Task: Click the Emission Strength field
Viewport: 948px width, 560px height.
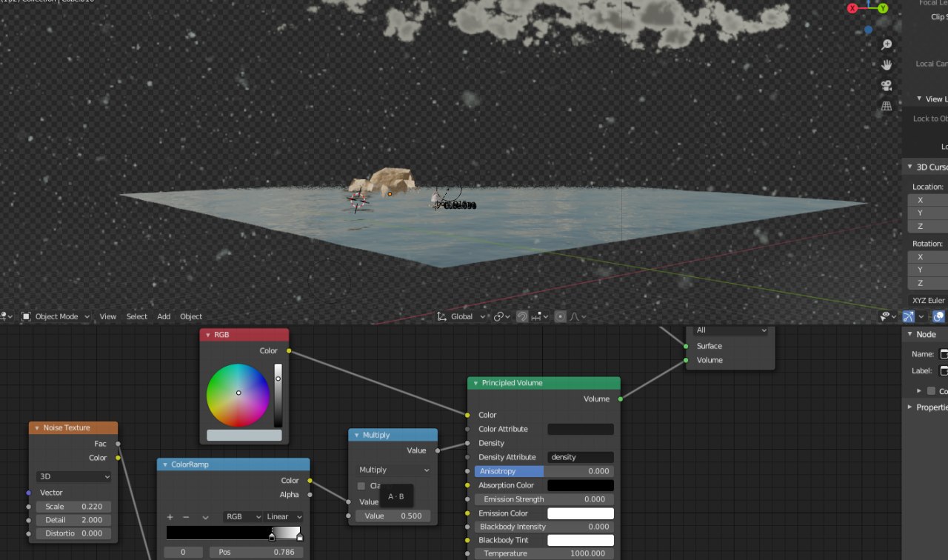Action: (544, 499)
